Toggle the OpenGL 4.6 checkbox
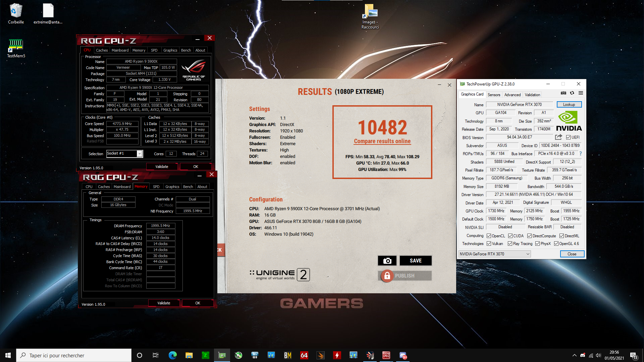 (x=556, y=244)
